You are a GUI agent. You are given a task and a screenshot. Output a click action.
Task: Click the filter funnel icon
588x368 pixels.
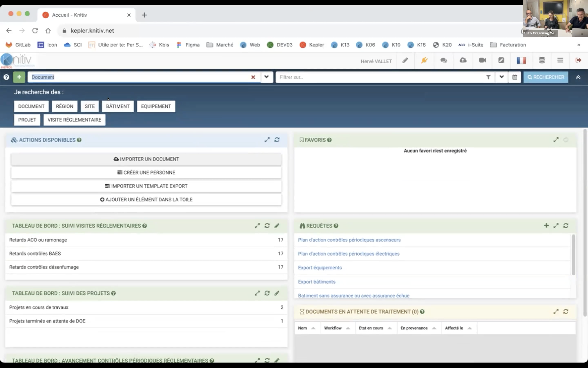(x=488, y=77)
